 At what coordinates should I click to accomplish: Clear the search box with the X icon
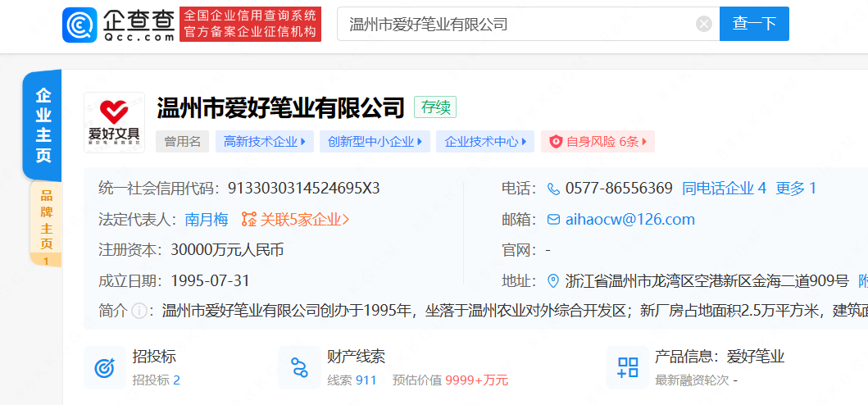click(x=703, y=24)
